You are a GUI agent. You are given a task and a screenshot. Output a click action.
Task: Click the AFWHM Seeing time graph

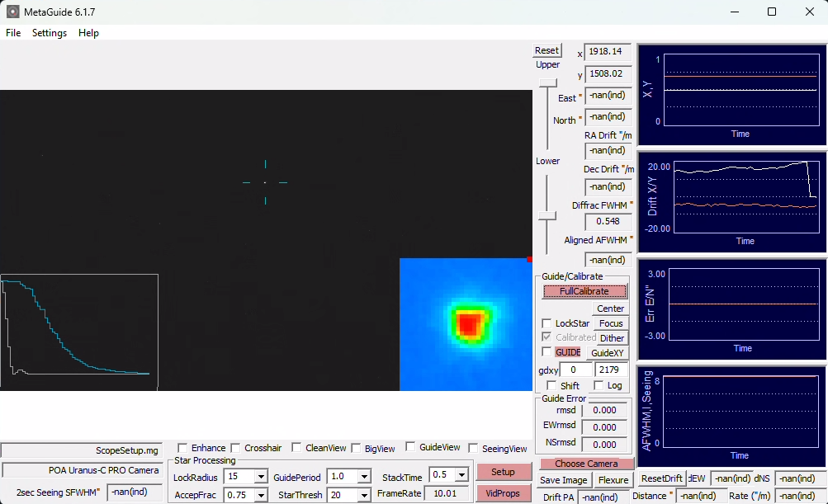tap(731, 417)
